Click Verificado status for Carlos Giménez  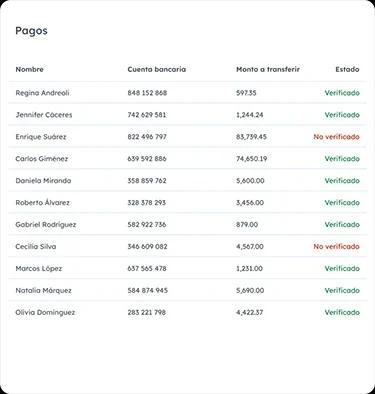pyautogui.click(x=342, y=159)
